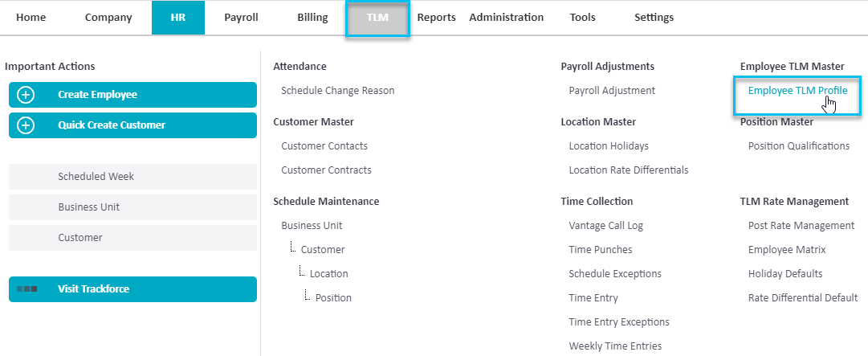Click the Create Employee button
Screen dimensions: 868x356
(x=132, y=95)
